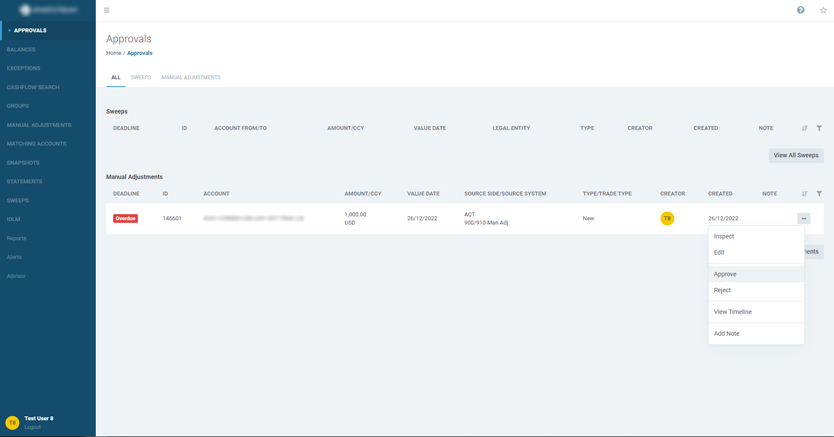Select Approve from the context menu
Viewport: 834px width, 437px height.
click(x=725, y=274)
